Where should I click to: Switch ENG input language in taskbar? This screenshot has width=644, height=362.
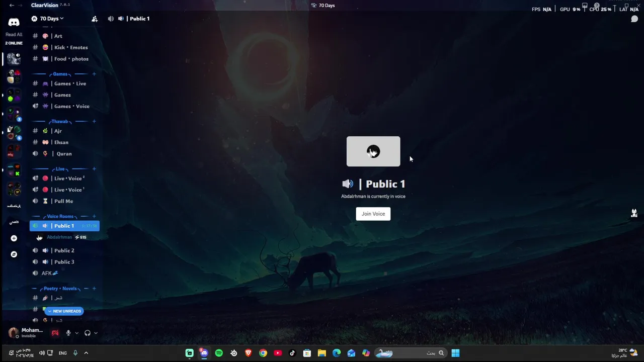tap(63, 353)
